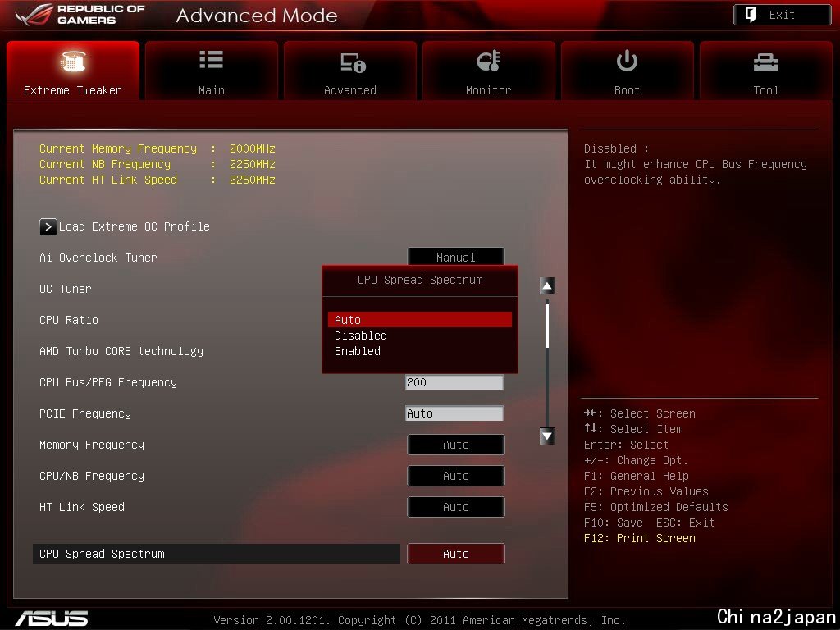Click the Main tab list icon

(x=212, y=60)
